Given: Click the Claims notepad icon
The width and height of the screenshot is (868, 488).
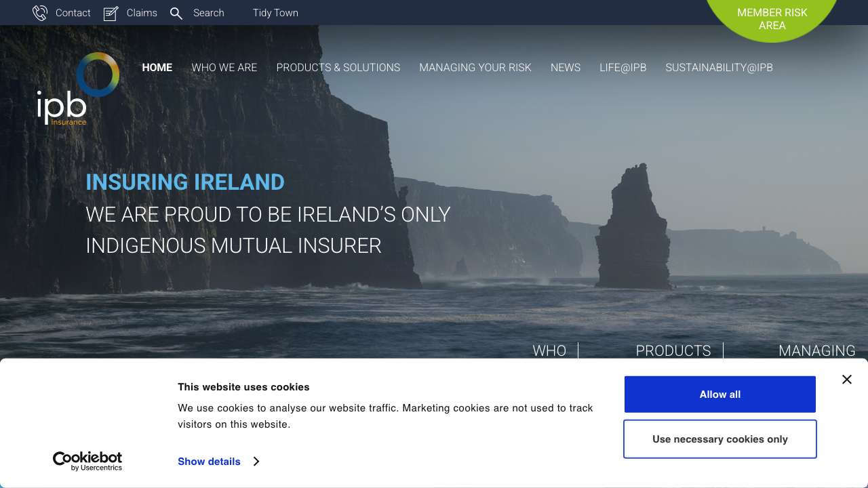Looking at the screenshot, I should 111,13.
